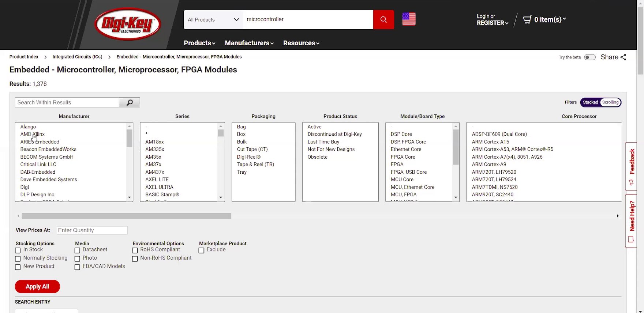The image size is (644, 313).
Task: Click the Search Within Results magnifier
Action: [x=129, y=103]
